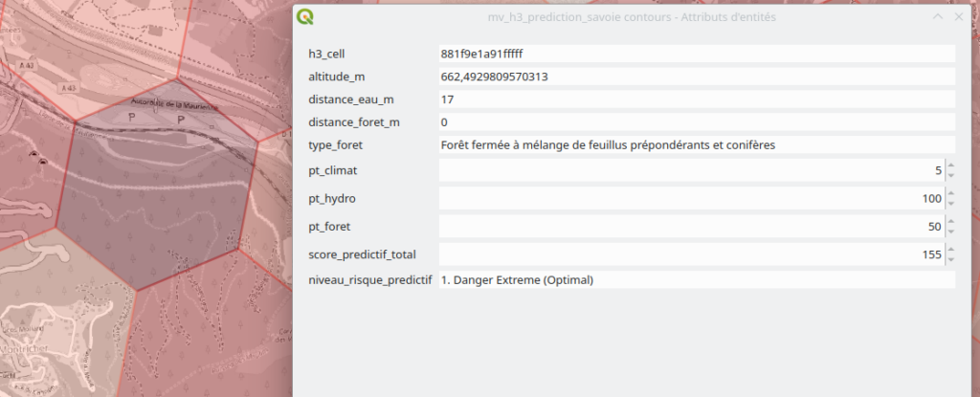The width and height of the screenshot is (980, 397).
Task: Decrement pt_hydro using the down arrow
Action: coord(949,204)
